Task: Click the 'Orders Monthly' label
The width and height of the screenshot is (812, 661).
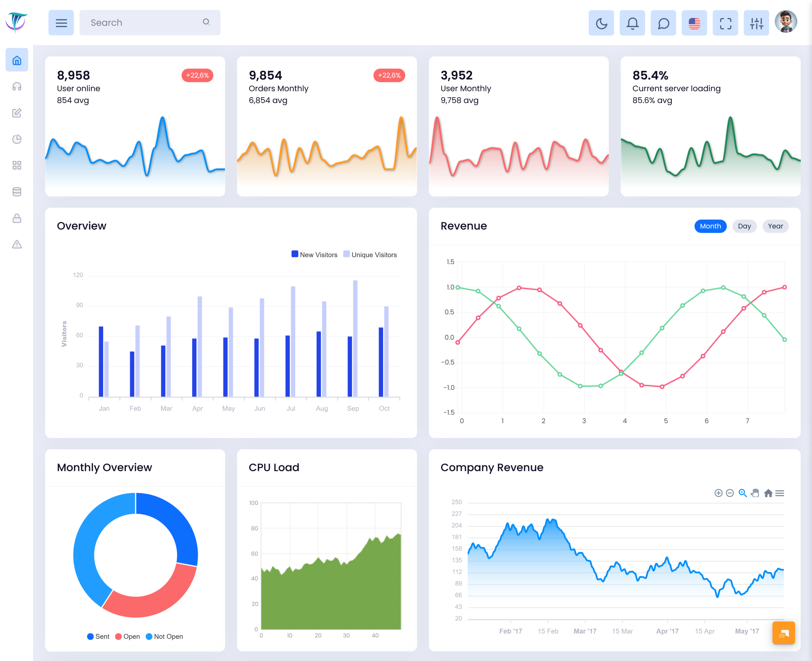Action: (x=278, y=88)
